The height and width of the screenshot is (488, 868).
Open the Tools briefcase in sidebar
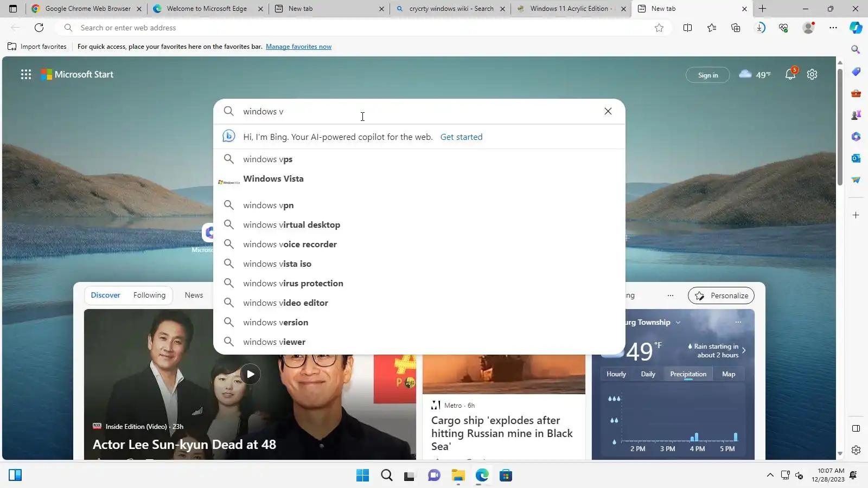click(x=856, y=93)
